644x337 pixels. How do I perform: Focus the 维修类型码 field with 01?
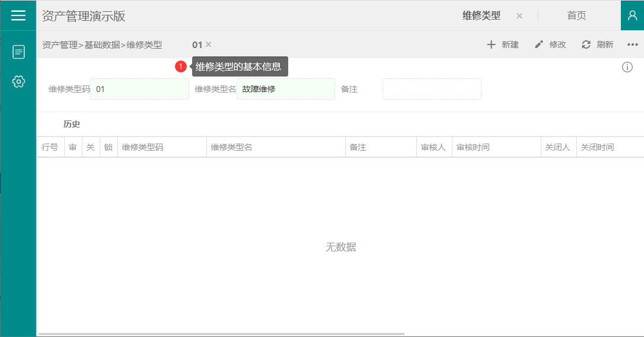(x=139, y=89)
